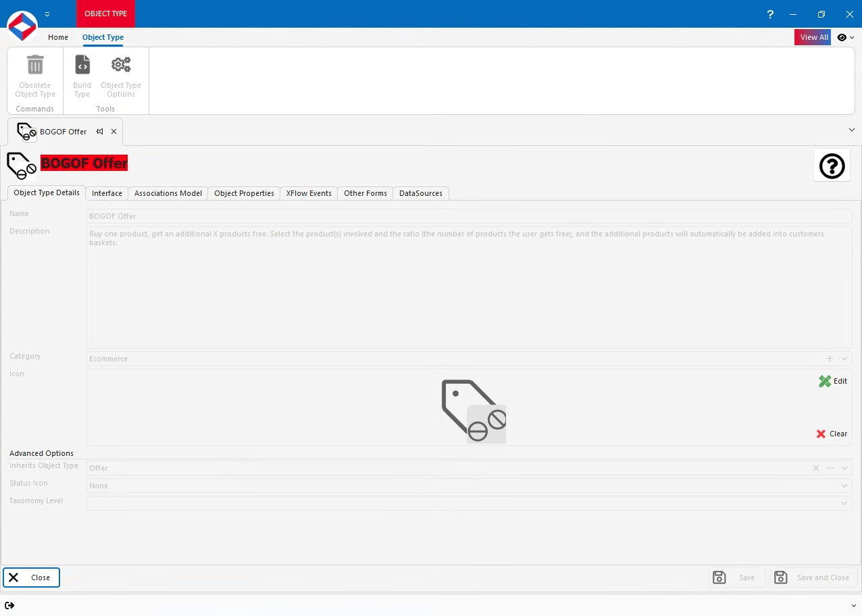Pin the BOGOF Offer document tab

[x=99, y=131]
